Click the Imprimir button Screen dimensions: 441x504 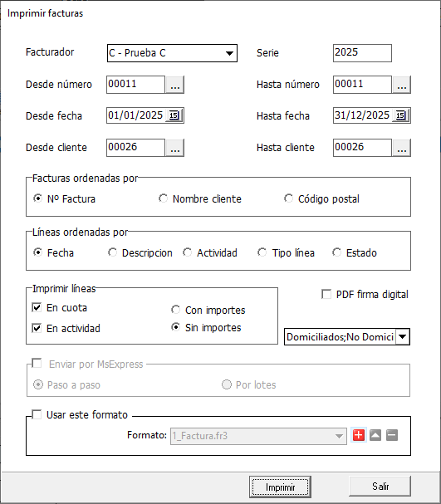click(x=280, y=487)
